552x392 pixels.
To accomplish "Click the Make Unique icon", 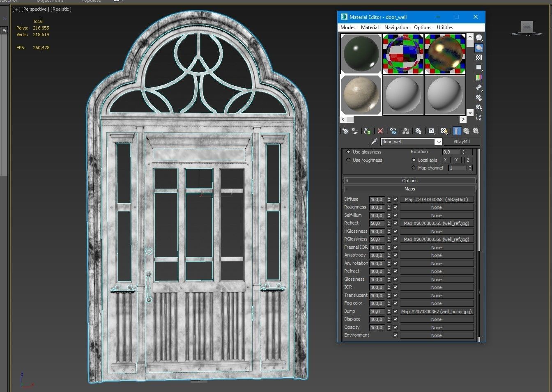I will 406,131.
